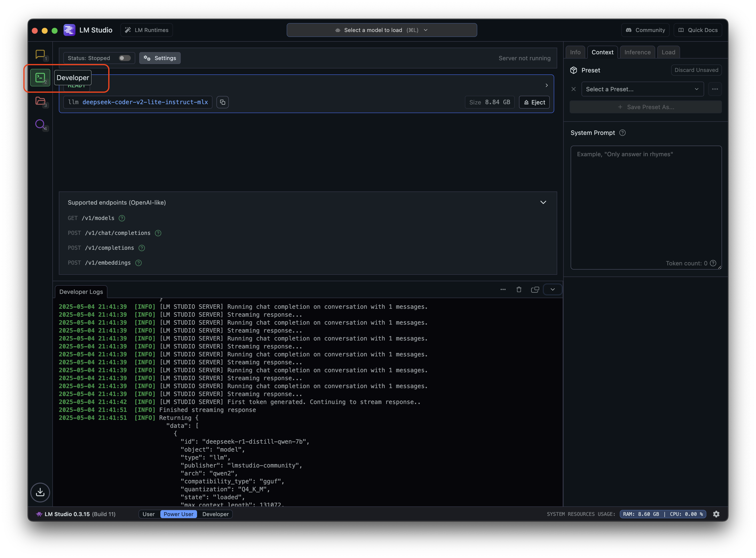
Task: Open the Discover search icon
Action: tap(40, 124)
